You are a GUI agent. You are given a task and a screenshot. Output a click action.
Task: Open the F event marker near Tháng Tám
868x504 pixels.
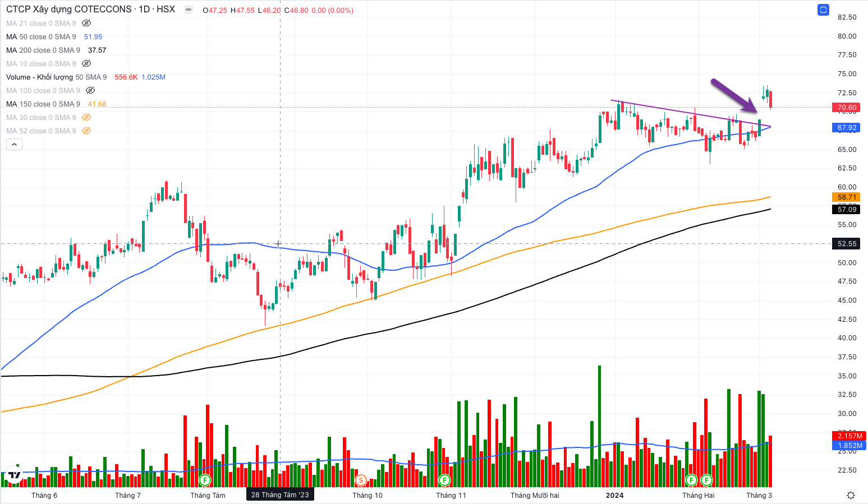click(x=205, y=480)
